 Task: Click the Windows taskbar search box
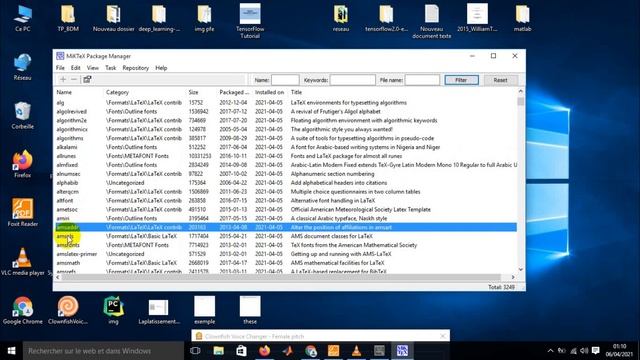click(x=103, y=351)
